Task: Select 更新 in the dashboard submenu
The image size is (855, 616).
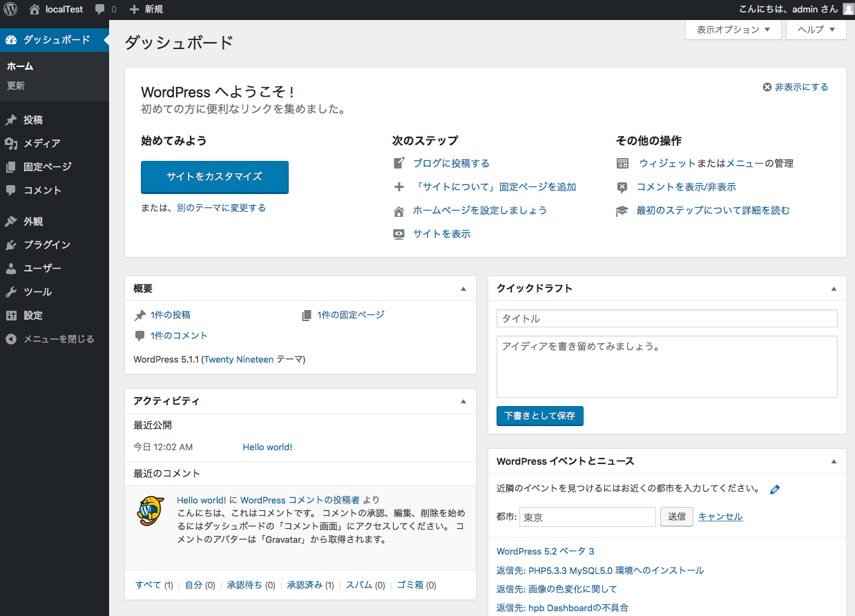Action: (16, 86)
